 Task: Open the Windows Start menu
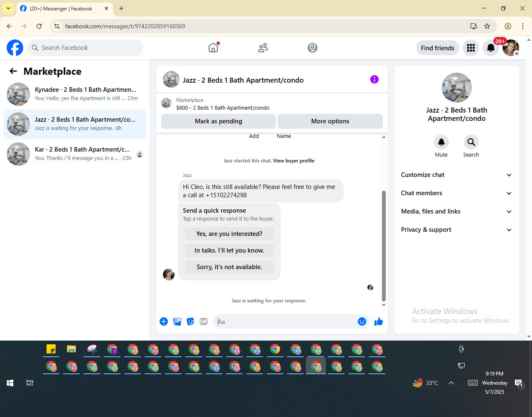(x=10, y=383)
